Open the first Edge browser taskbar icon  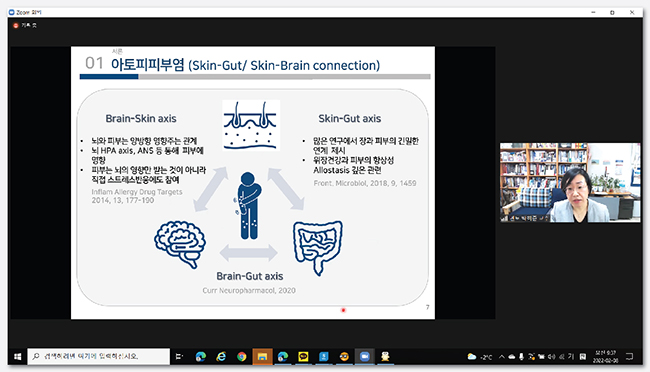click(x=201, y=357)
